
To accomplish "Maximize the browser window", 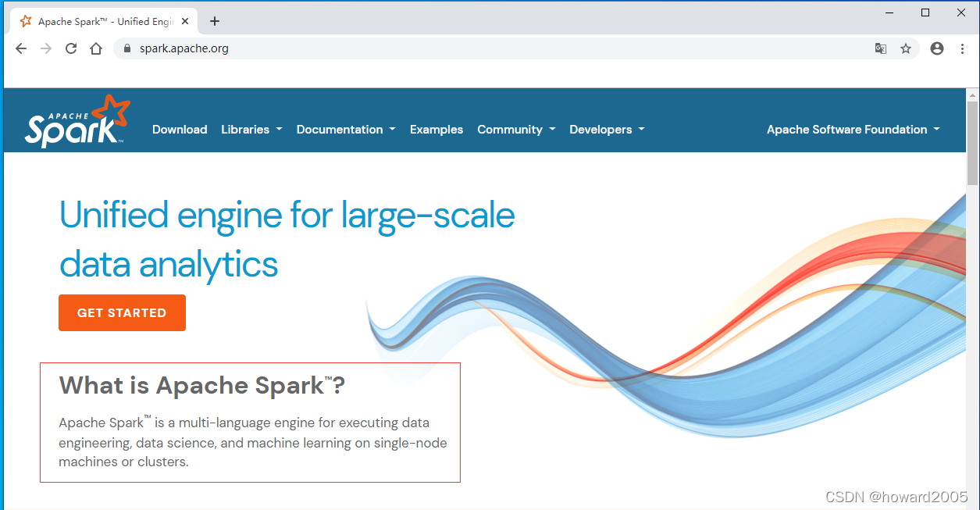I will point(925,12).
